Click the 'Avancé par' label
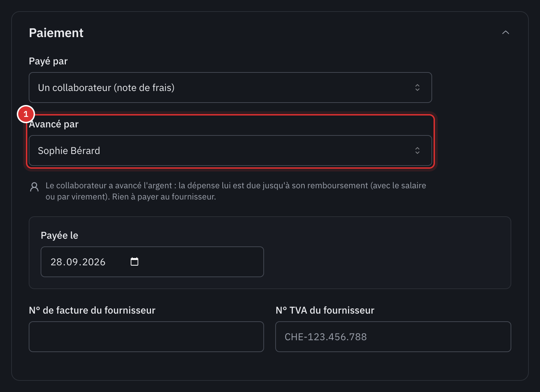 point(54,124)
